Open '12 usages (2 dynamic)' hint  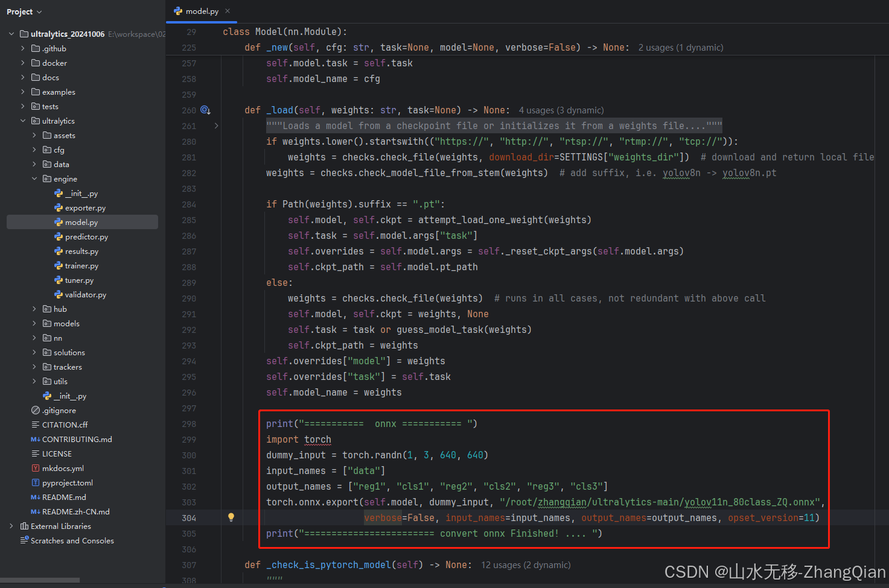click(x=526, y=565)
